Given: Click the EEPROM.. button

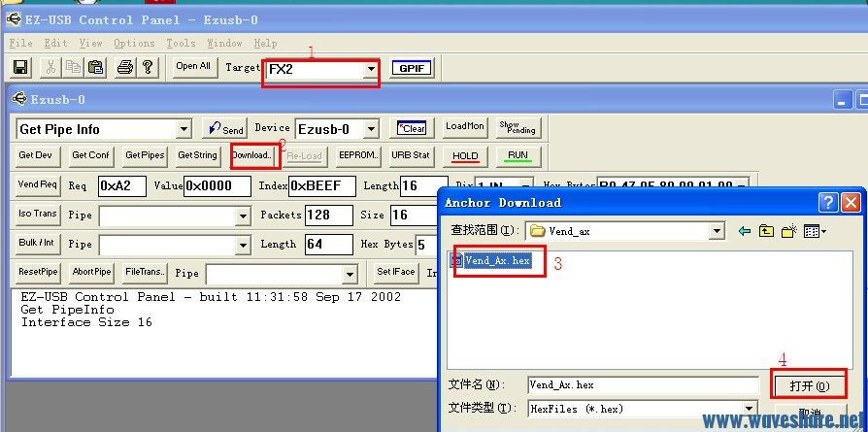Looking at the screenshot, I should [x=358, y=156].
